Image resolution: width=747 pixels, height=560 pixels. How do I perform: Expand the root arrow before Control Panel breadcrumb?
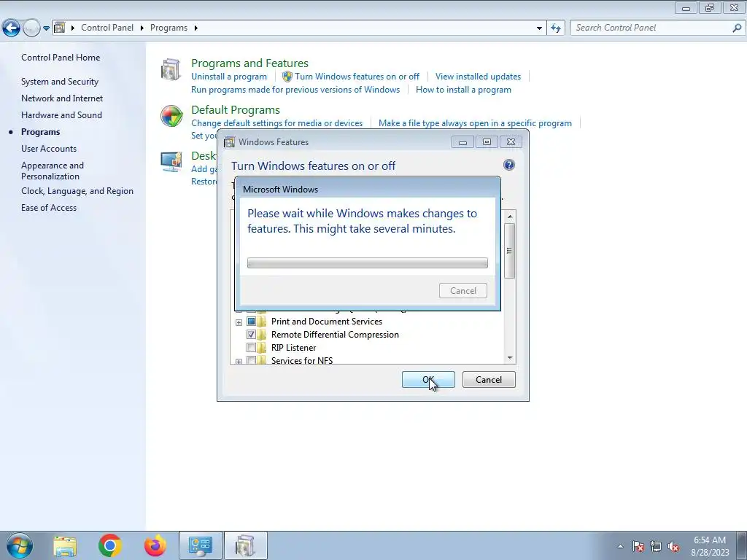[73, 28]
